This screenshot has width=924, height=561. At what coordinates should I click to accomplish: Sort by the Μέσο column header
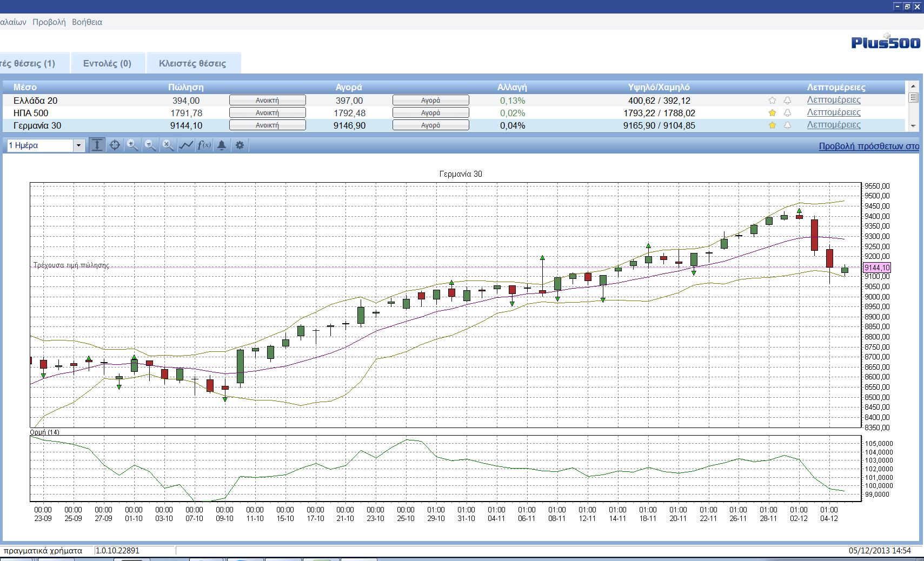click(25, 87)
